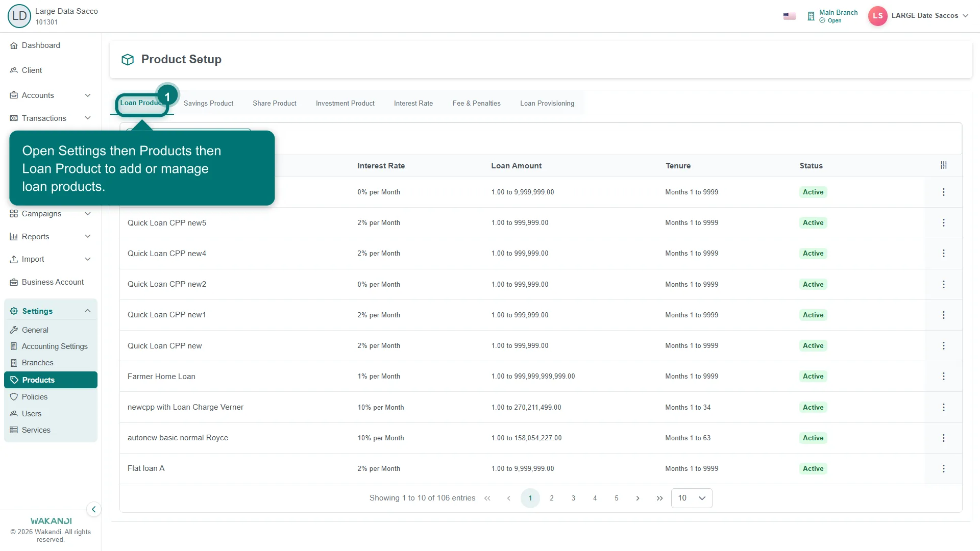This screenshot has width=980, height=551.
Task: Jump to the last page arrow
Action: (x=659, y=498)
